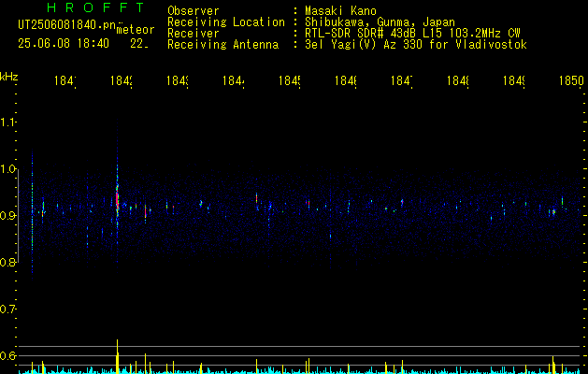The height and width of the screenshot is (374, 588).
Task: Select the location Shibukawa, Gunma, Japan
Action: pyautogui.click(x=380, y=22)
